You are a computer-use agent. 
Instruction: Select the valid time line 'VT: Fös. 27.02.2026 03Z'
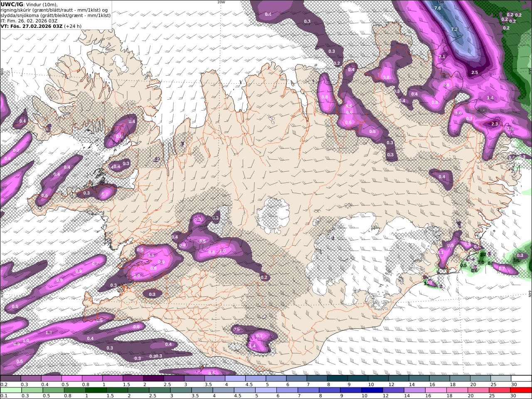(31, 26)
